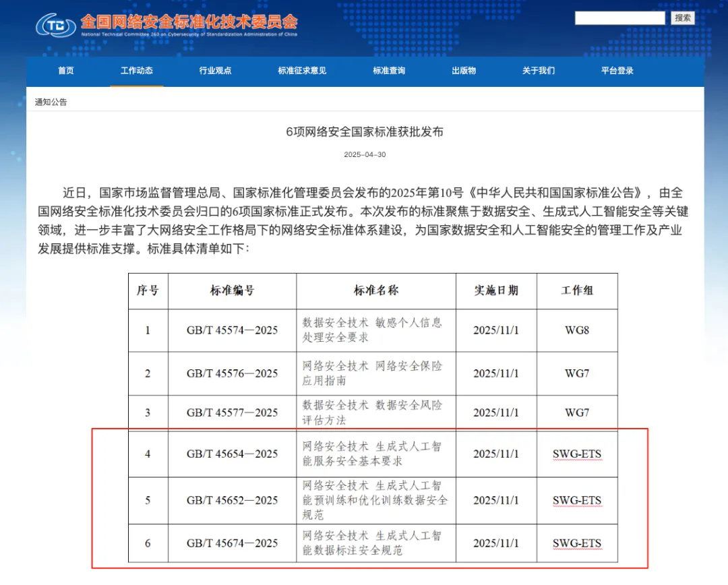Open the 首页 home menu item
728x585 pixels.
[x=65, y=71]
